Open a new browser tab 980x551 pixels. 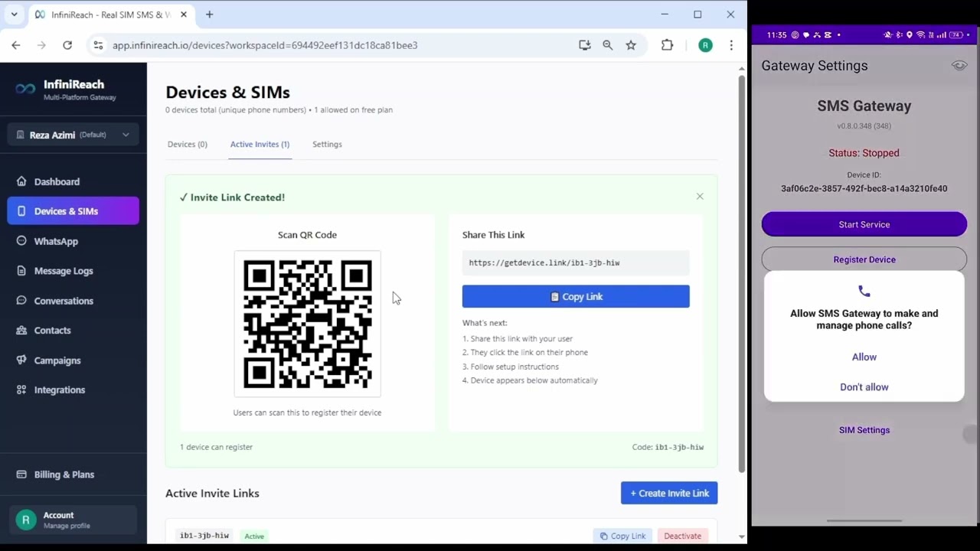209,15
